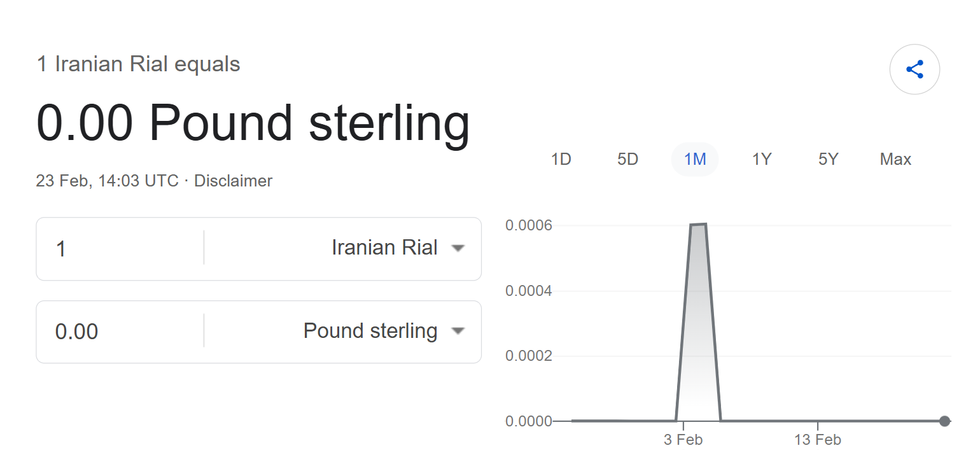The width and height of the screenshot is (980, 462).
Task: View the Max chart history
Action: (x=895, y=159)
